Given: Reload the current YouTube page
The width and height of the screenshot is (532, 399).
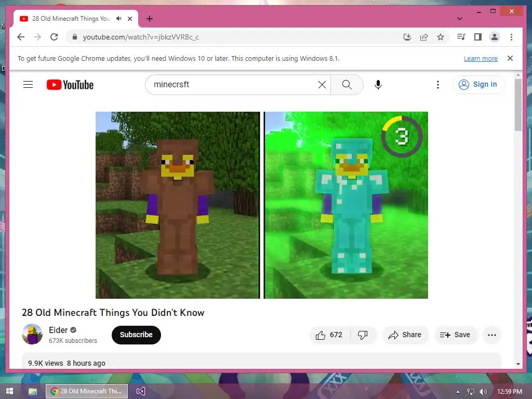Looking at the screenshot, I should [54, 37].
